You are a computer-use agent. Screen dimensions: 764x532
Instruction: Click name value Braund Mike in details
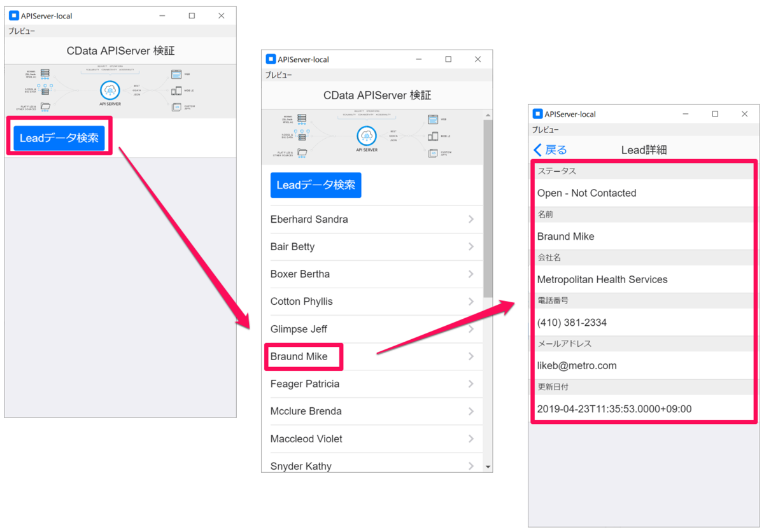tap(565, 236)
